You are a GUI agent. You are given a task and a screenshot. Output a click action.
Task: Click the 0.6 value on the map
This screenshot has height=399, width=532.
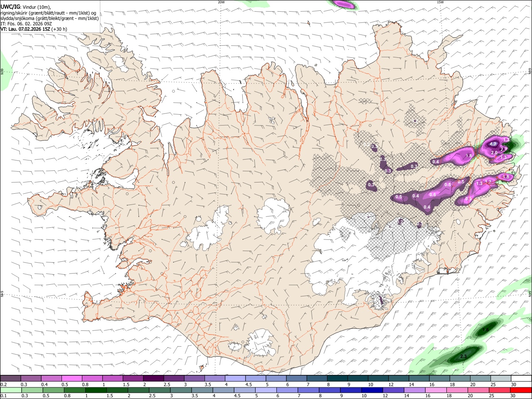point(432,195)
